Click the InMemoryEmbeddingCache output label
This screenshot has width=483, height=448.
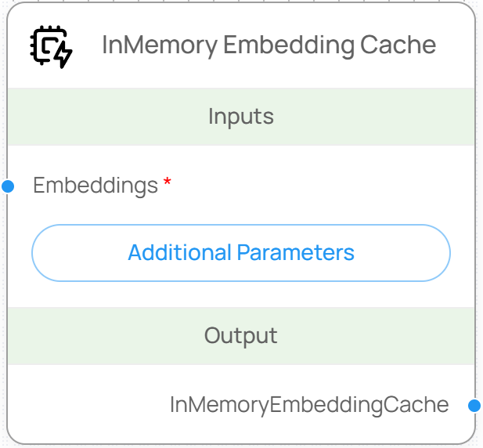309,405
